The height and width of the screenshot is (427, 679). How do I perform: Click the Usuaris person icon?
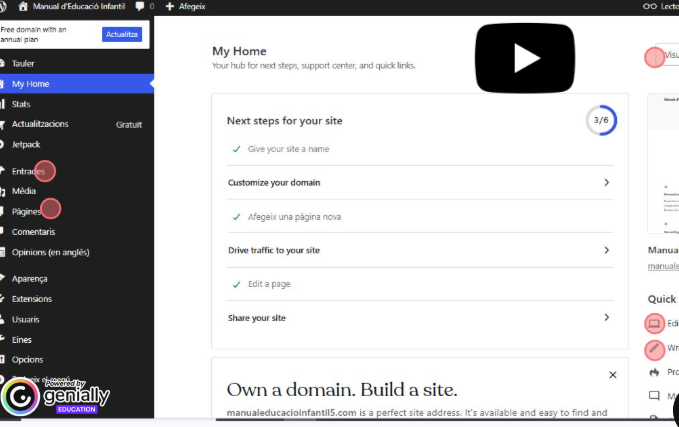pyautogui.click(x=2, y=319)
